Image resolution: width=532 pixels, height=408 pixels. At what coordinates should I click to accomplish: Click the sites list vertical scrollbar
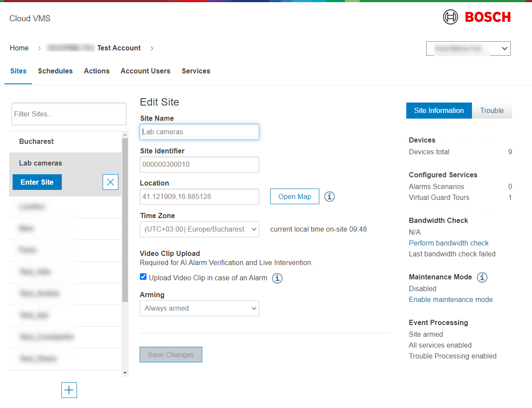(125, 217)
